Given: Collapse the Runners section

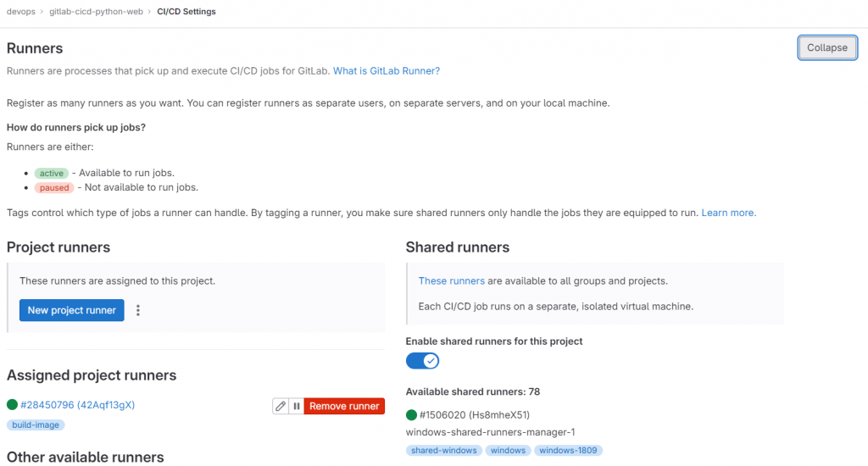Looking at the screenshot, I should click(827, 47).
